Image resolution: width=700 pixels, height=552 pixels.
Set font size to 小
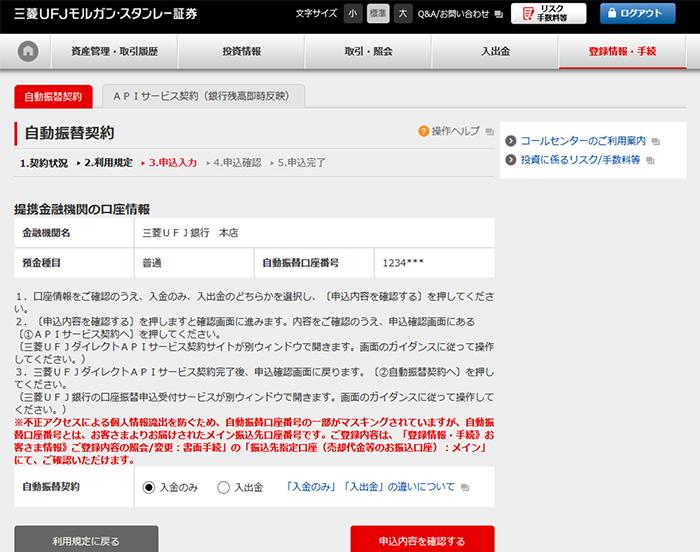[352, 13]
